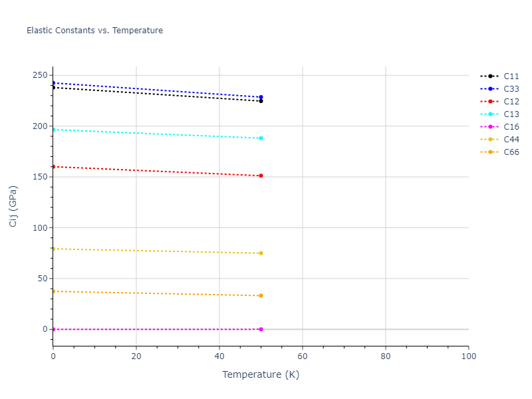Click the blue C33 point at 50 K
This screenshot has width=532, height=399.
pyautogui.click(x=261, y=97)
